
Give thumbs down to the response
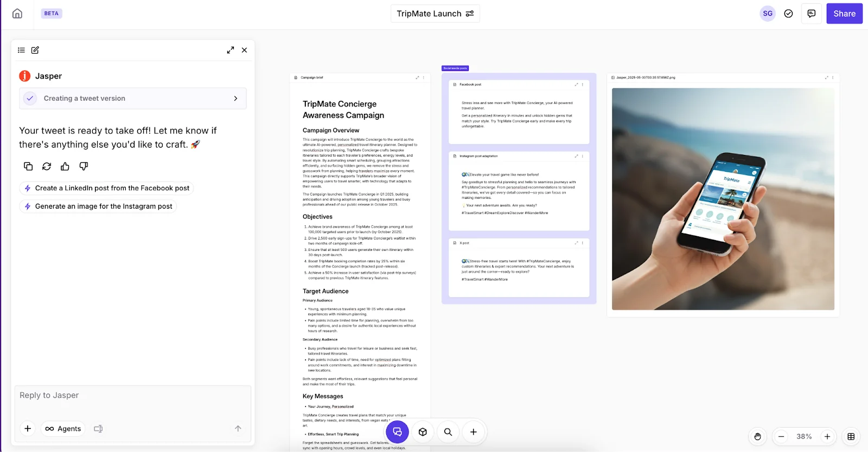click(x=84, y=166)
